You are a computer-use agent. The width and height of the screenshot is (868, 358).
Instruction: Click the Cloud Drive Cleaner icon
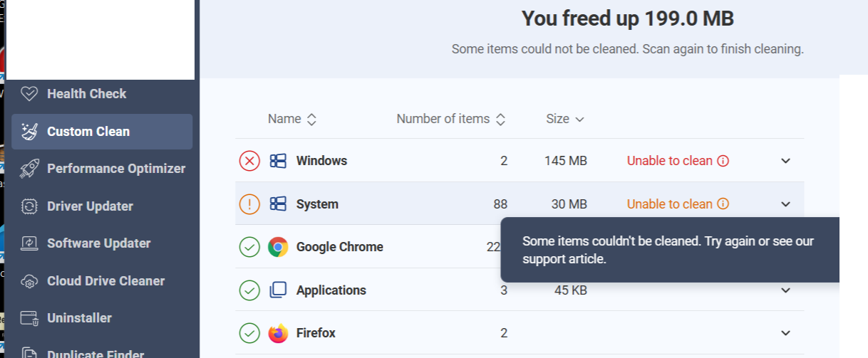[29, 281]
